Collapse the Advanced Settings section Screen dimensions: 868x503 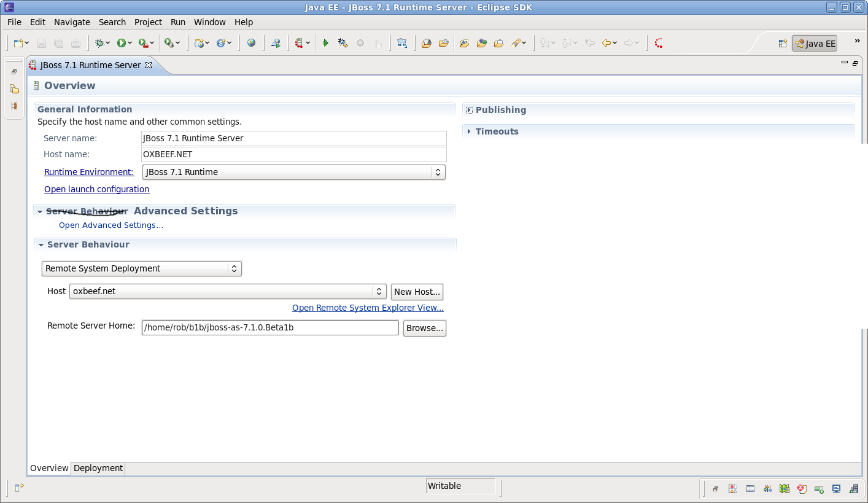click(40, 211)
